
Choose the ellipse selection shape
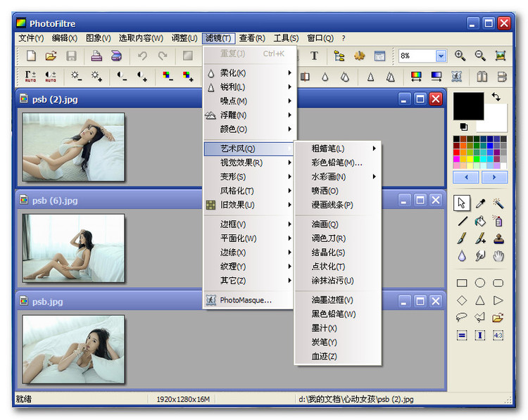pyautogui.click(x=480, y=283)
